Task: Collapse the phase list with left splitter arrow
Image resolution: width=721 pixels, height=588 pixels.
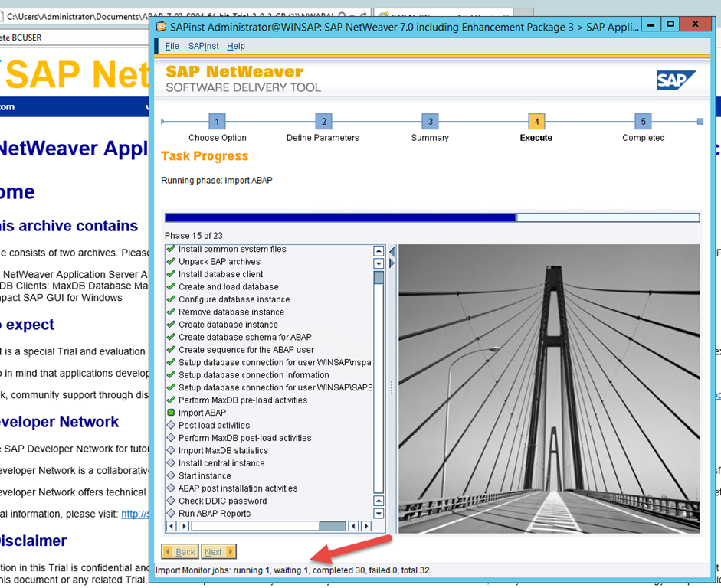Action: click(x=392, y=251)
